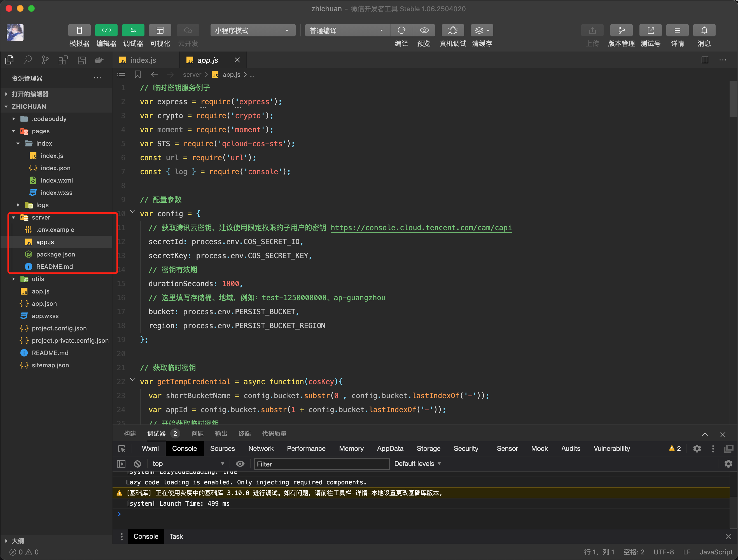Viewport: 738px width, 560px height.
Task: Click element inspector arrow icon
Action: 122,449
